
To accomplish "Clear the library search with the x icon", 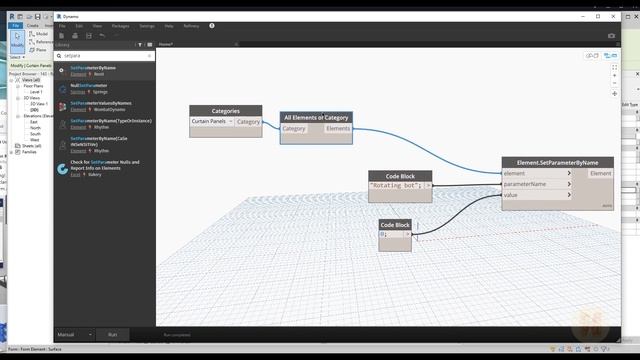I will pos(149,56).
